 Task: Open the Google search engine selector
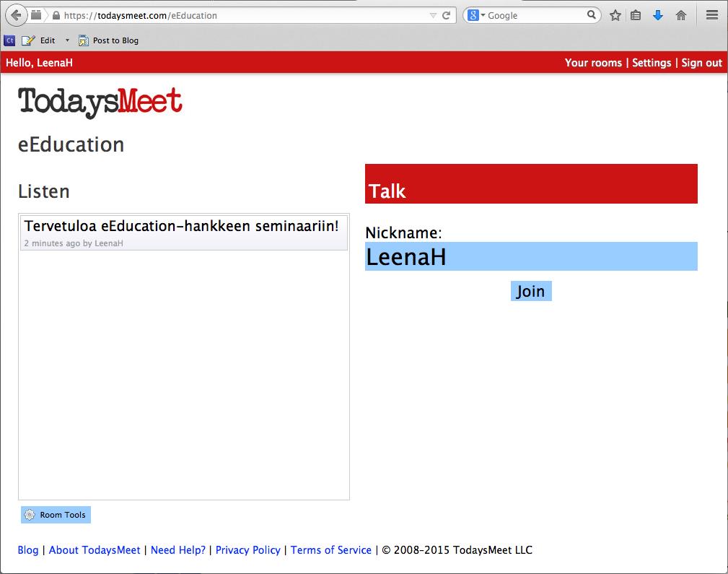click(475, 15)
